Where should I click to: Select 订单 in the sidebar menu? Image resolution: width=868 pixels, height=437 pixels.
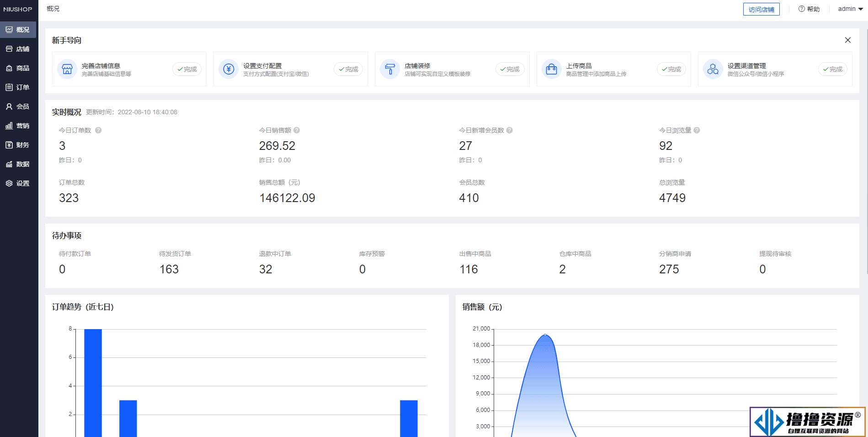coord(18,87)
